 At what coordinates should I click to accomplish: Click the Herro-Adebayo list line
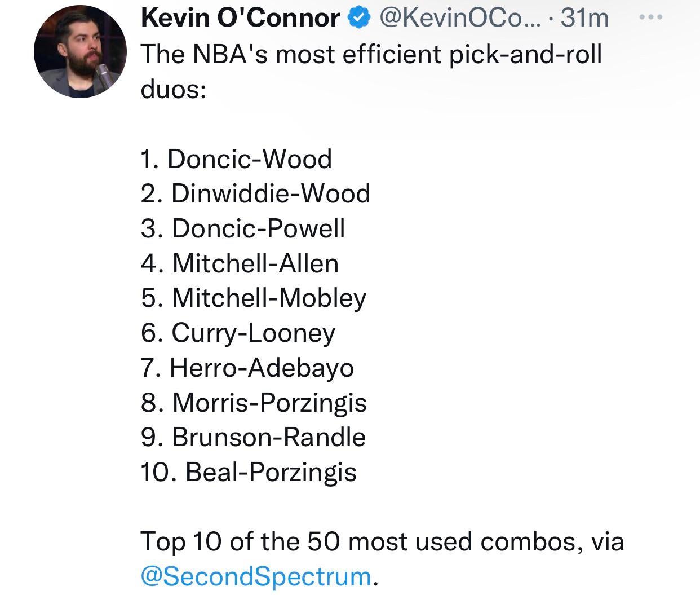247,368
